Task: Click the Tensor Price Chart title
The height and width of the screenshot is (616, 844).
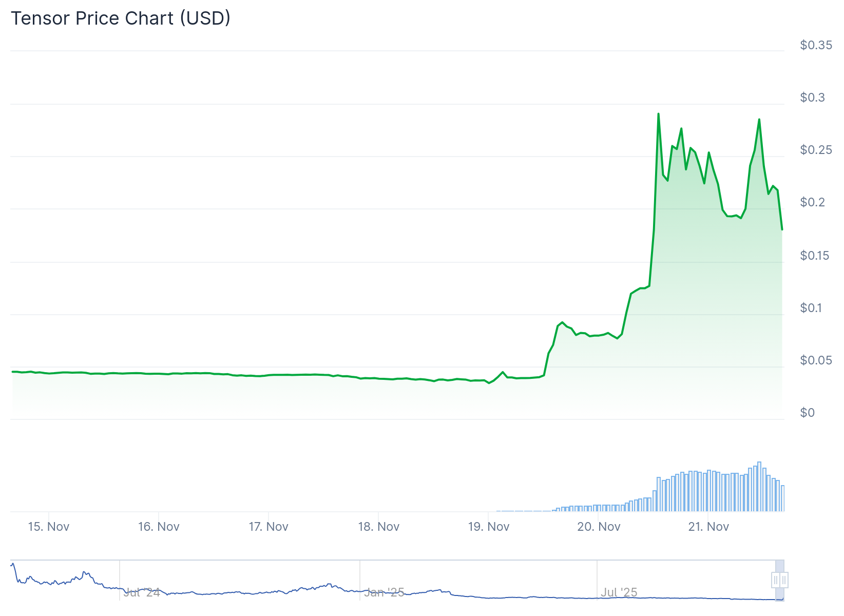Action: point(121,18)
